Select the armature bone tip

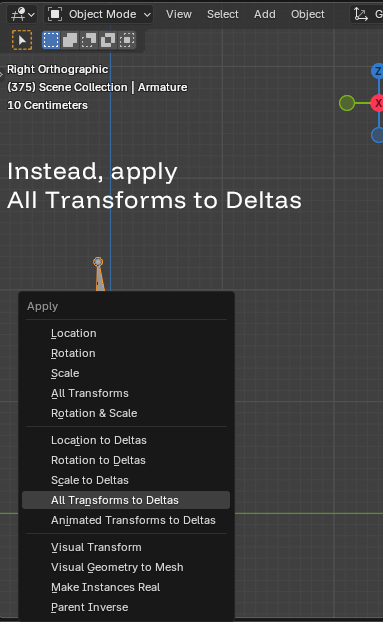point(98,262)
